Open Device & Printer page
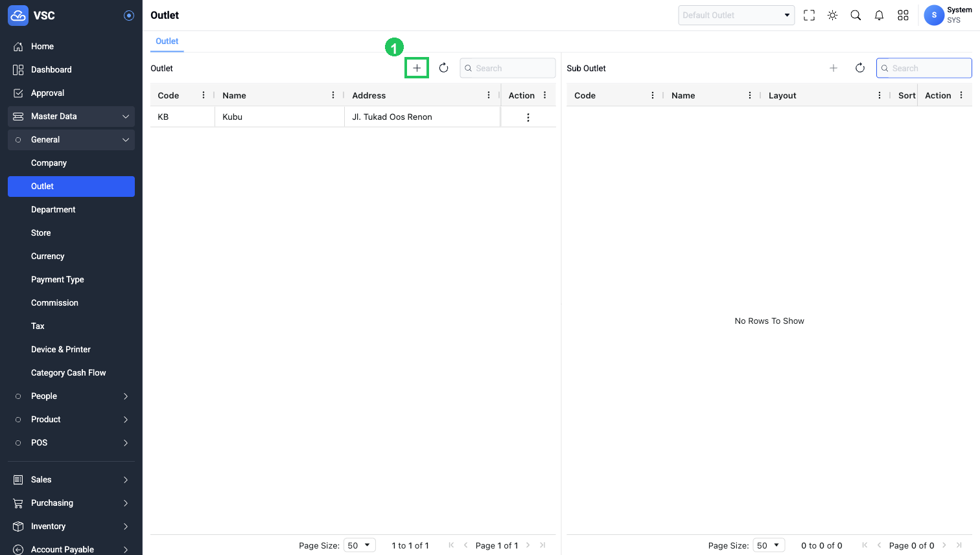The height and width of the screenshot is (555, 980). [x=71, y=350]
